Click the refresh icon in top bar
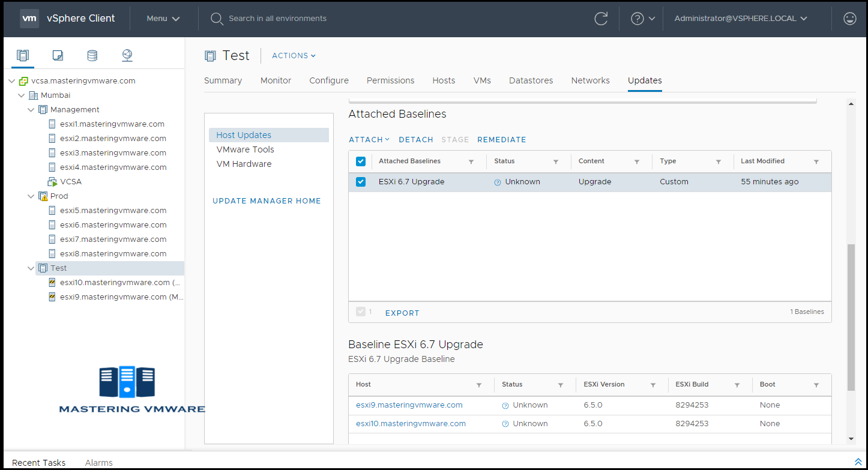The image size is (868, 470). point(601,19)
